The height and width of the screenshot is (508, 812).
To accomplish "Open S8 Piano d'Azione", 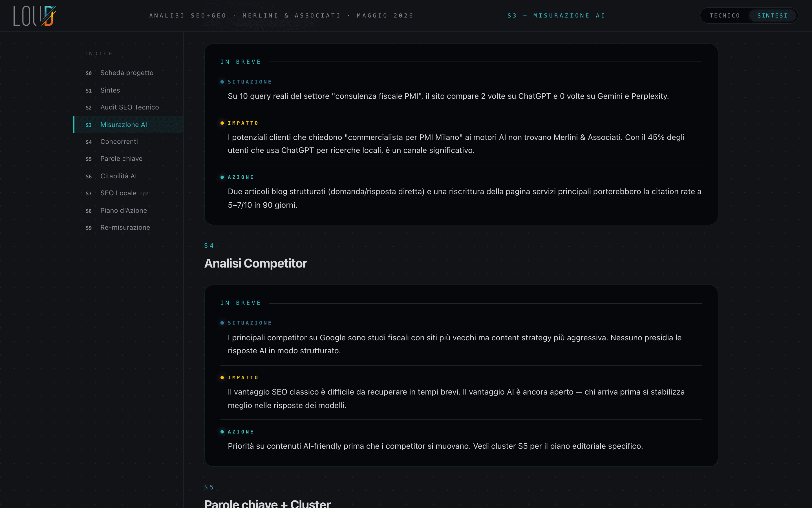I will 129,211.
